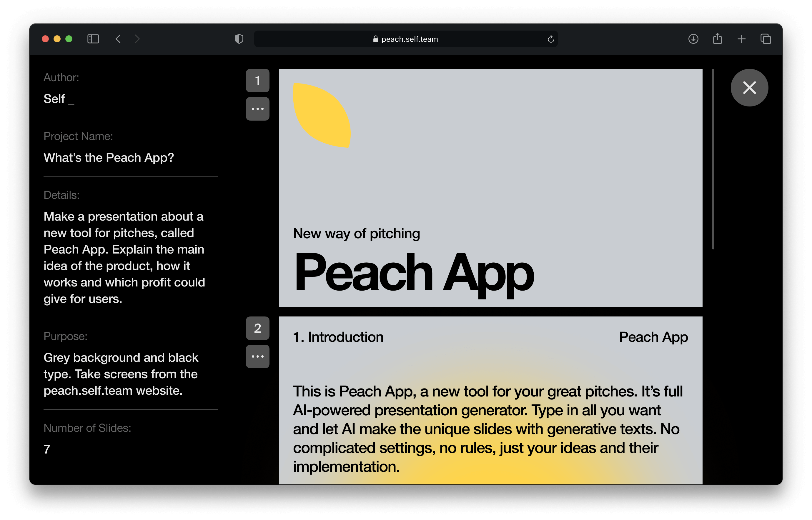Show the tab overview
Image resolution: width=812 pixels, height=520 pixels.
click(766, 39)
